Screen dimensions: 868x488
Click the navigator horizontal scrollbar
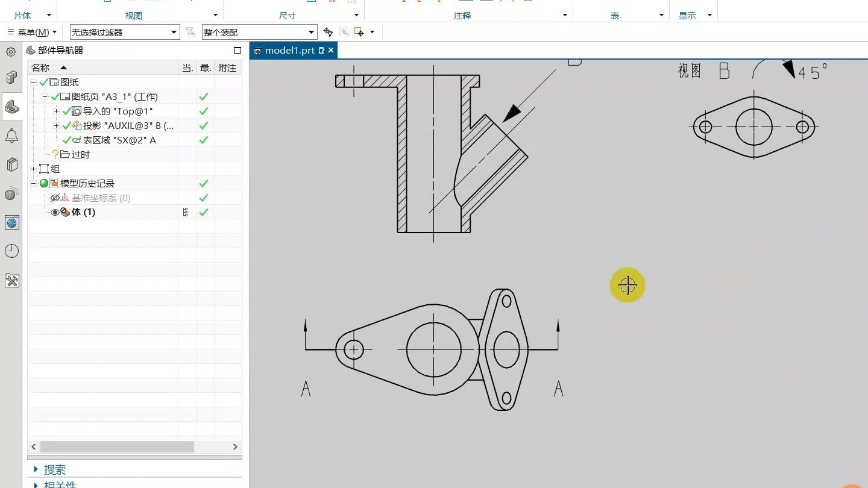pos(117,447)
